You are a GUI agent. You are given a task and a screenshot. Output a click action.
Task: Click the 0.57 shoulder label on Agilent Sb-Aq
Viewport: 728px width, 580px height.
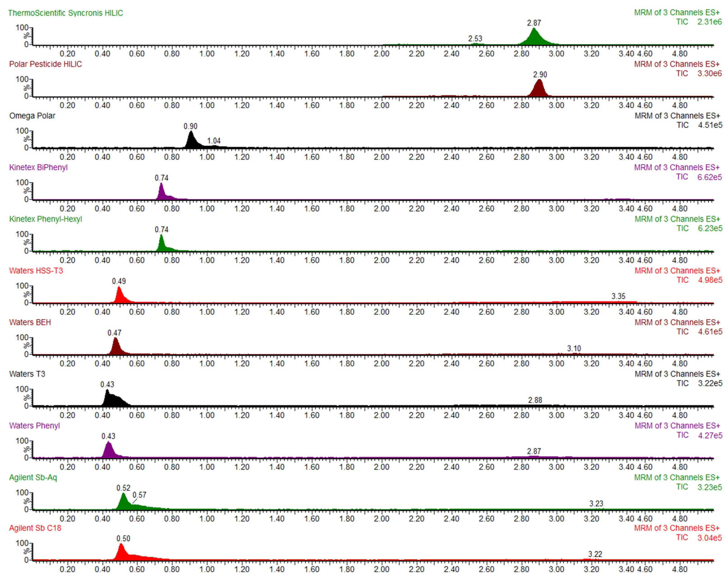[x=139, y=495]
